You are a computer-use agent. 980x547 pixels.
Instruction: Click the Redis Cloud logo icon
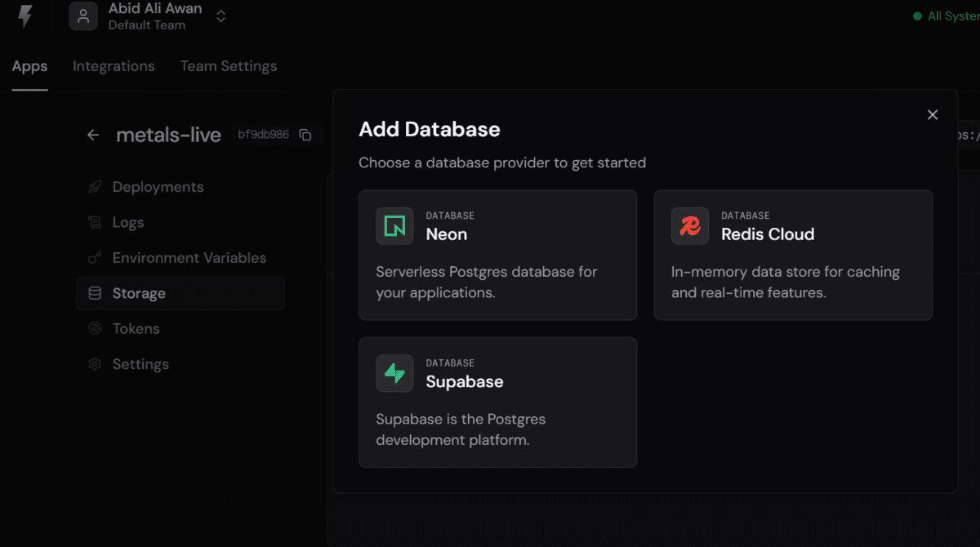point(690,226)
